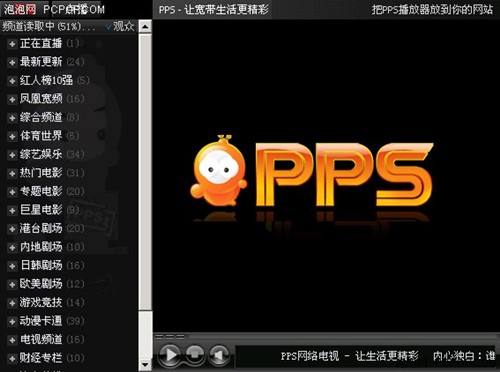Expand the 综合频道 category
Image resolution: width=500 pixels, height=372 pixels.
pyautogui.click(x=12, y=118)
